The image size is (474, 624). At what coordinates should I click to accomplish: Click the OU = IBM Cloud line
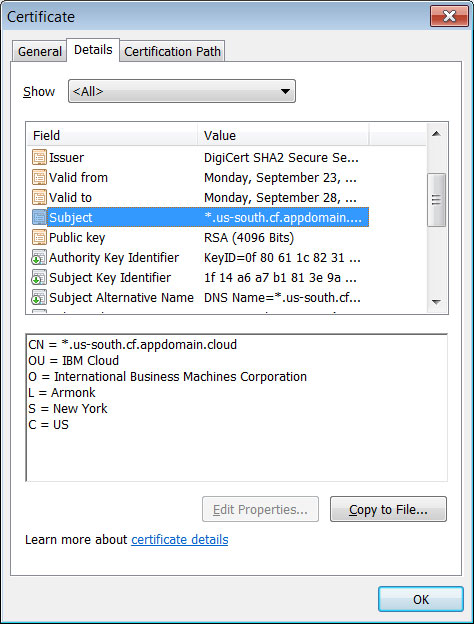(x=74, y=361)
